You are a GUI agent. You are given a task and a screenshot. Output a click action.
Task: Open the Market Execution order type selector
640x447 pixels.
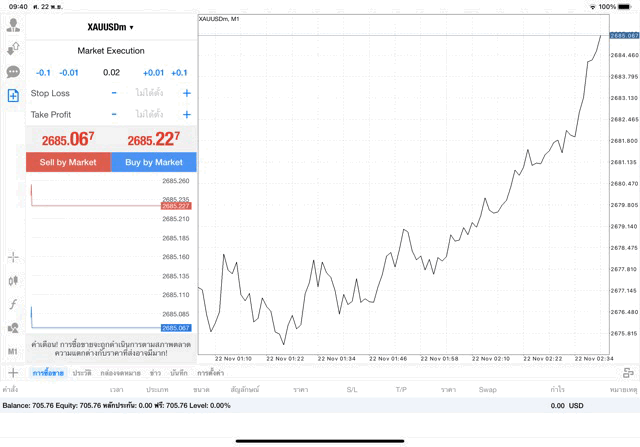click(110, 51)
